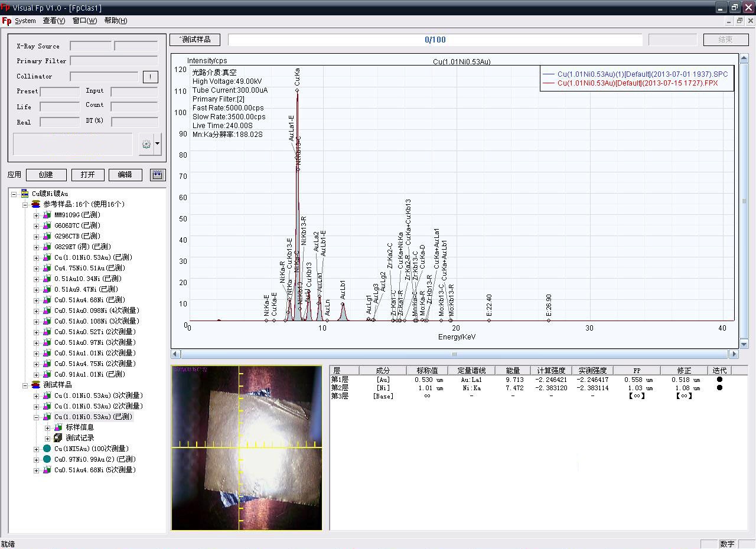Click the 测试样品 stacked-layers icon
Screen dimensions: 756x549
point(36,385)
